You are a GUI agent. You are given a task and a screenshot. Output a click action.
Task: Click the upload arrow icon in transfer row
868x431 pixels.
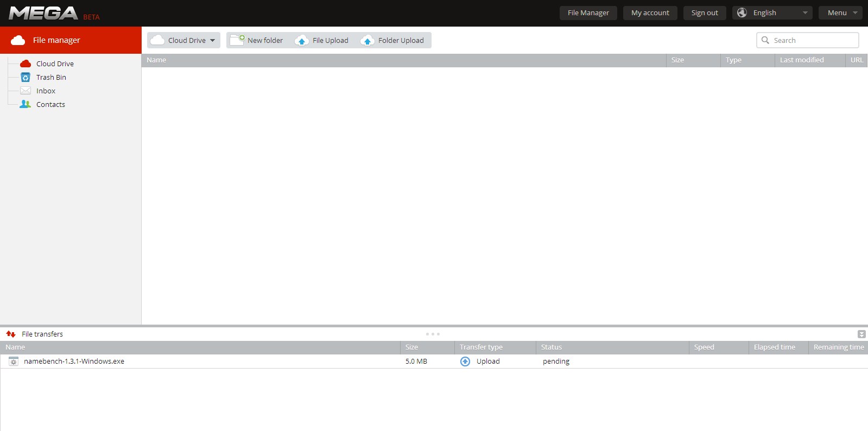point(465,362)
